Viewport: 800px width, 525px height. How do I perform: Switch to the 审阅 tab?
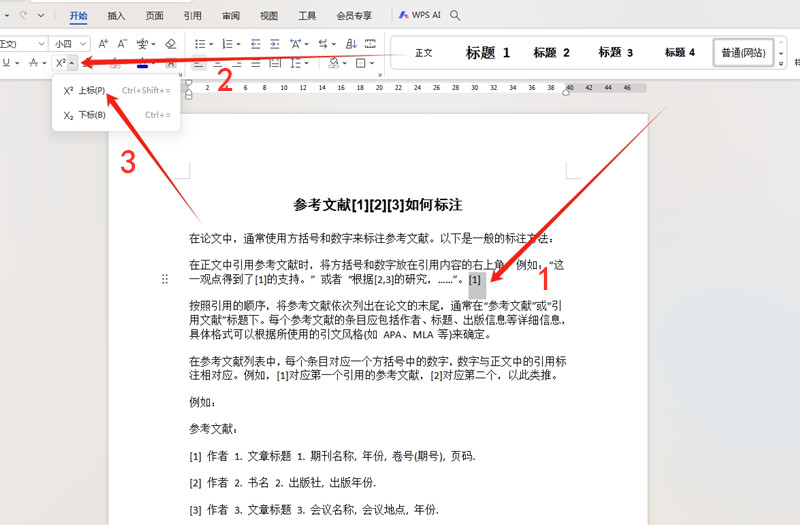[231, 16]
